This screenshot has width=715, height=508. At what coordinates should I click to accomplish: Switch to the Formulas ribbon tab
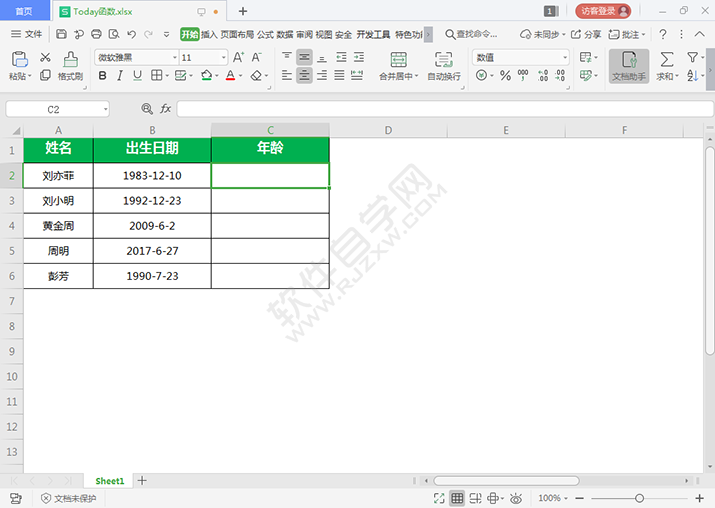pos(265,34)
